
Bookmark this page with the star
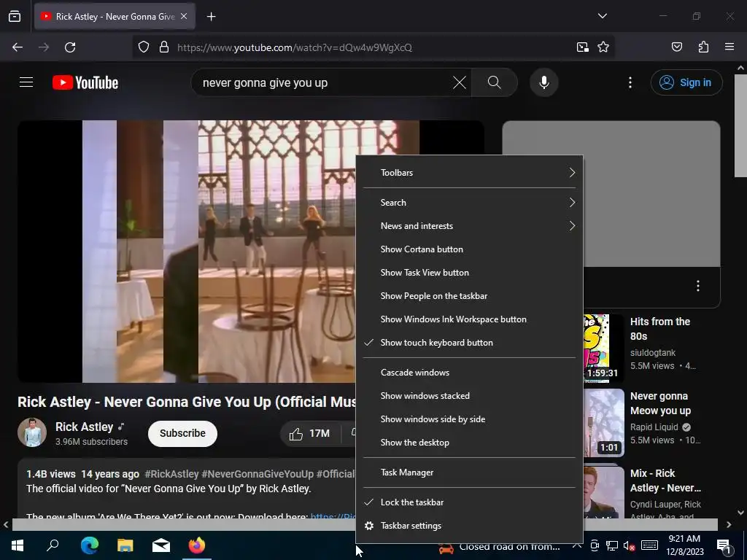coord(603,47)
